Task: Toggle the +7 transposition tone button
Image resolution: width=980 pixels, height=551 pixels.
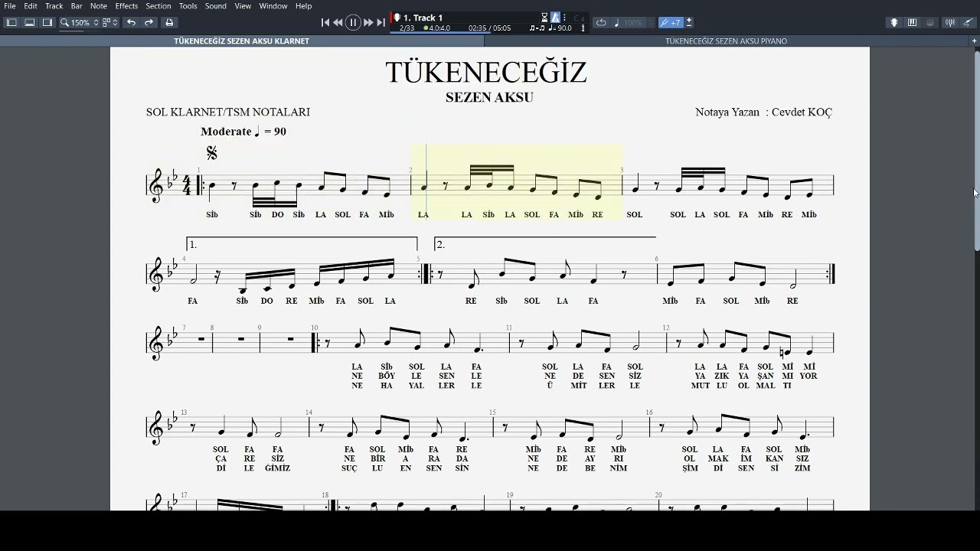Action: pyautogui.click(x=671, y=23)
